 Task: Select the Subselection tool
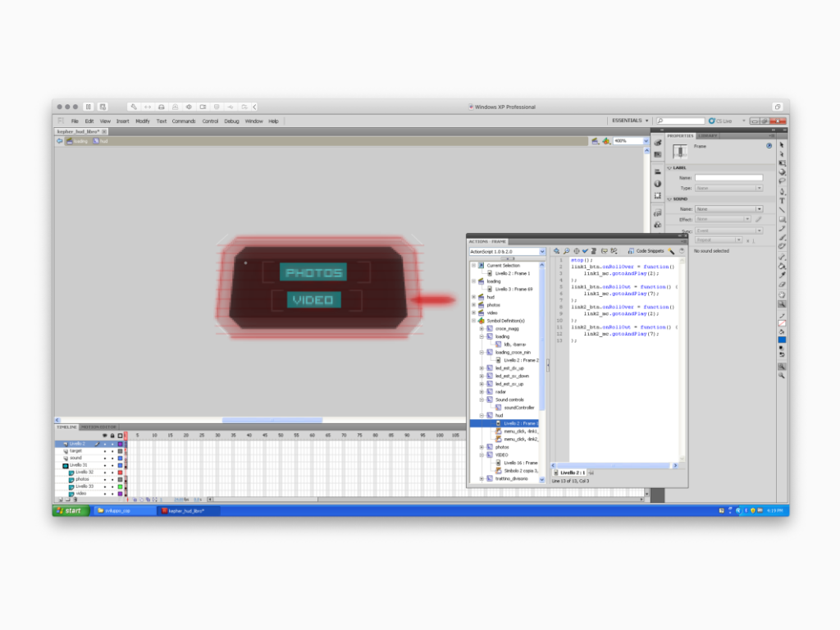[782, 154]
